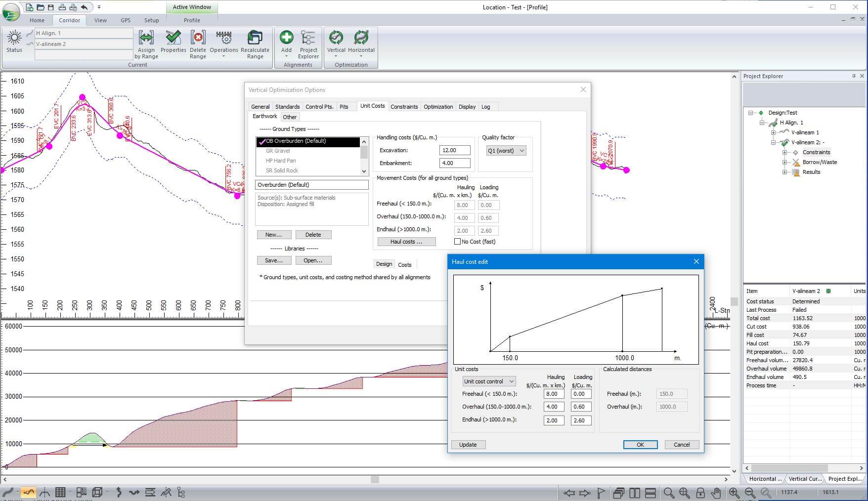Open the Unit cost control dropdown
Screen dimensions: 868x501
(489, 381)
